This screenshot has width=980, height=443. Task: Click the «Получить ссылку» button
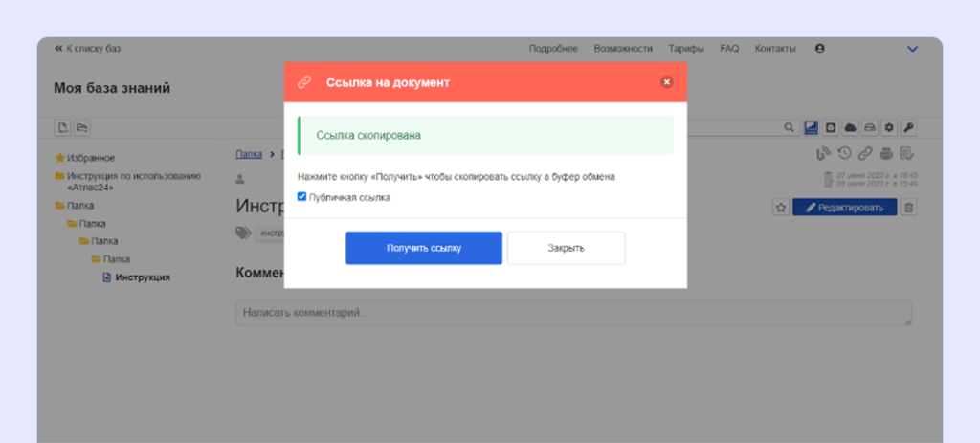tap(423, 248)
